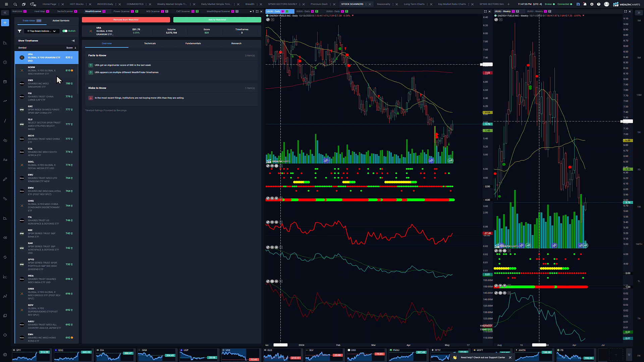The image size is (644, 362).
Task: Switch to the Fundamentals tab
Action: (193, 44)
